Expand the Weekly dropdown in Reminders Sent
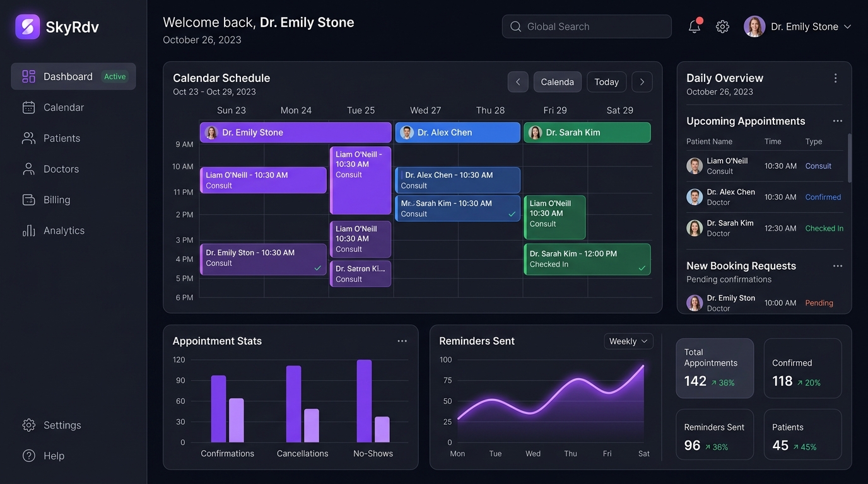The width and height of the screenshot is (868, 484). click(628, 341)
